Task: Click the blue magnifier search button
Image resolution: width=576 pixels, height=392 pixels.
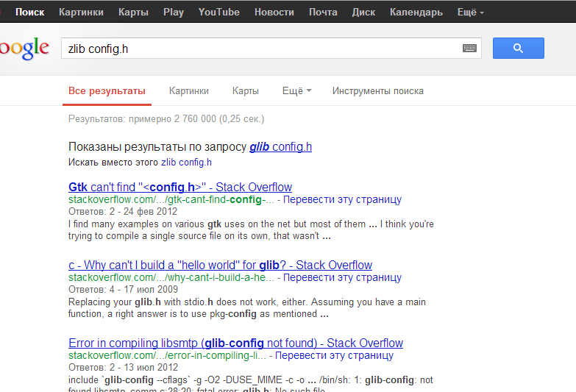Action: point(519,48)
